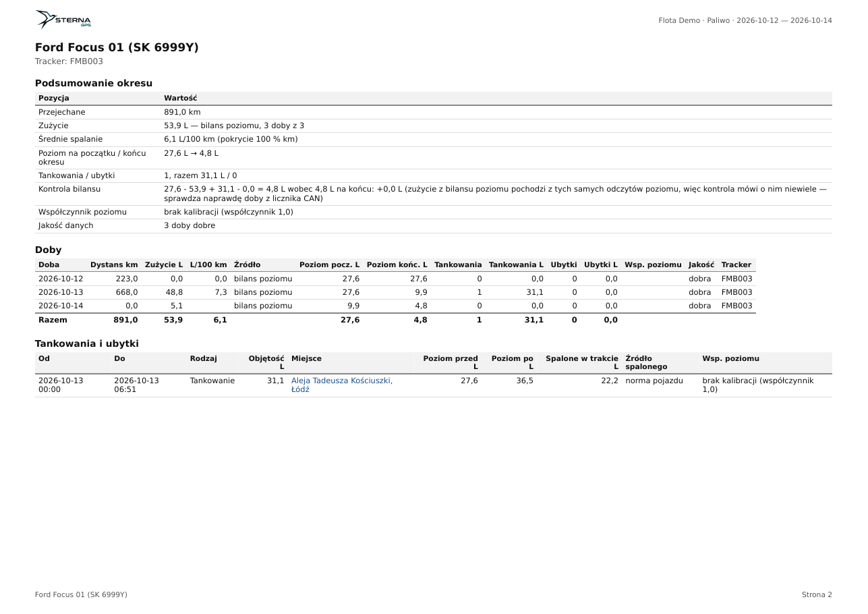Click the Ford Focus 01 (SK 6999Y) main heading
This screenshot has height=614, width=868.
[117, 47]
